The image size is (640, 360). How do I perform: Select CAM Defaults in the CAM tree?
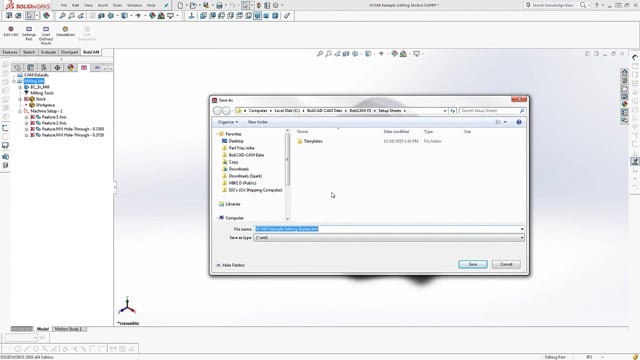[x=36, y=75]
